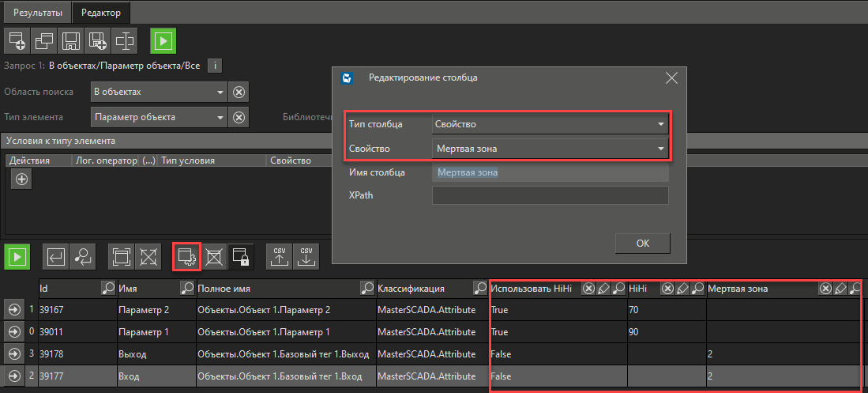Screen dimensions: 868x393
Task: Edit the Мертвая зона column pencil icon
Action: (840, 289)
